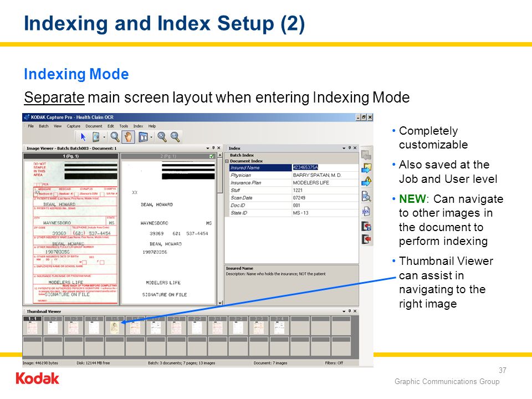Screen dimensions: 532x399
Task: Click the document search magnifier icon
Action: [x=366, y=197]
